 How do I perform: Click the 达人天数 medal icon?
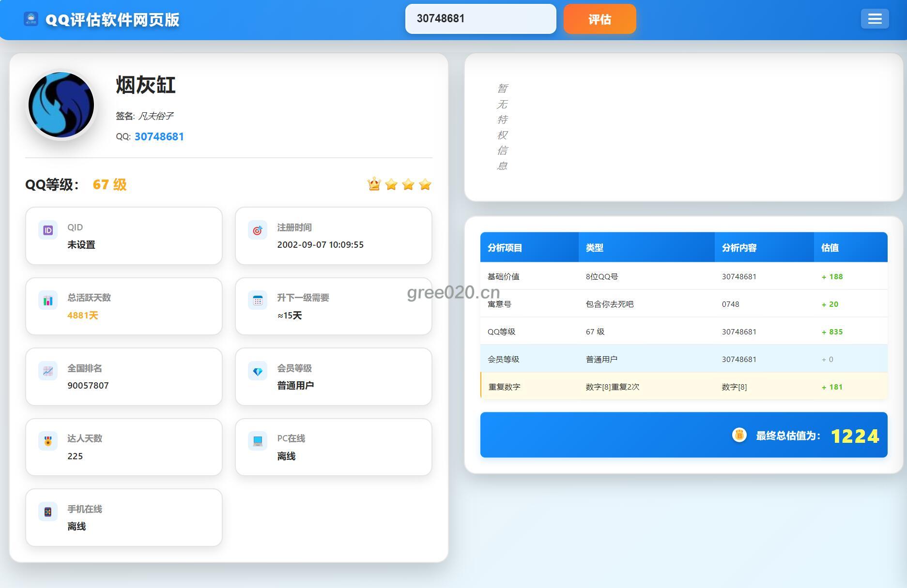pos(48,441)
